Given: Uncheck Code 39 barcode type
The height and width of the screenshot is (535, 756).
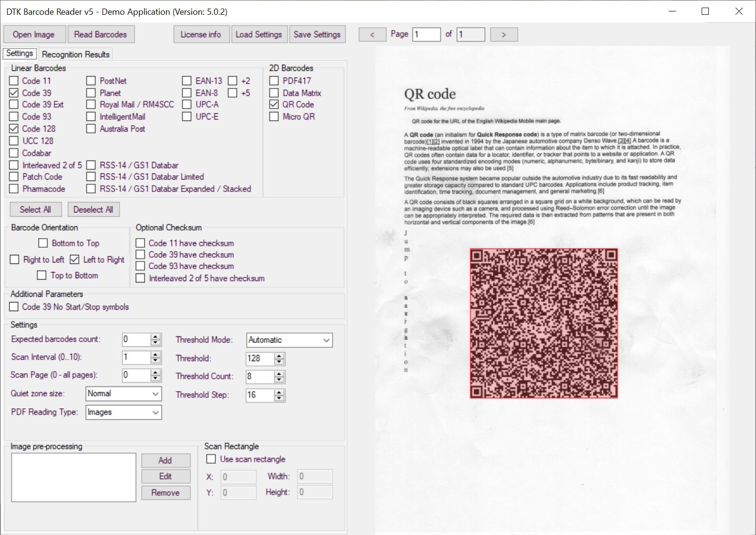Looking at the screenshot, I should click(x=14, y=93).
